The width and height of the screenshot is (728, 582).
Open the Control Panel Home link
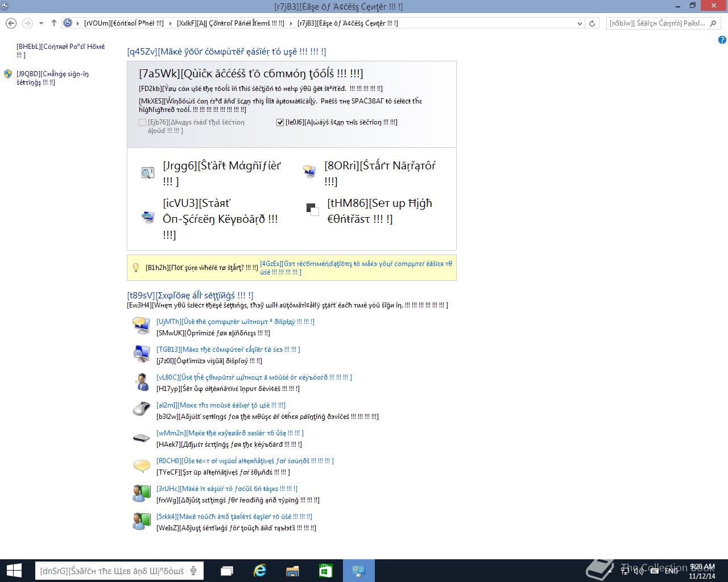(60, 51)
